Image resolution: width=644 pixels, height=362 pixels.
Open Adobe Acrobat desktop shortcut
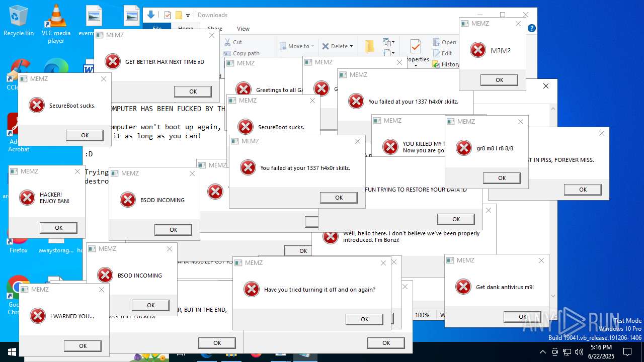click(18, 132)
